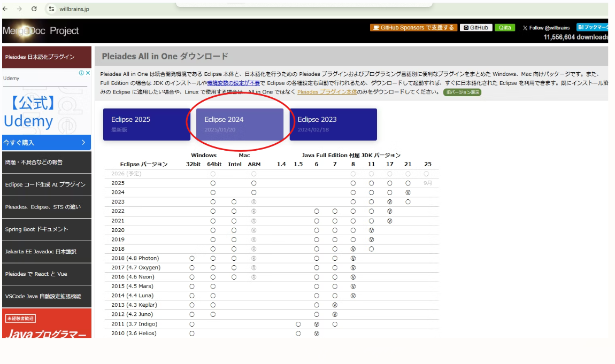Click the 64bit circle in 2012 (4.2 Juno) row
Viewport: 615px width, 364px height.
(213, 314)
